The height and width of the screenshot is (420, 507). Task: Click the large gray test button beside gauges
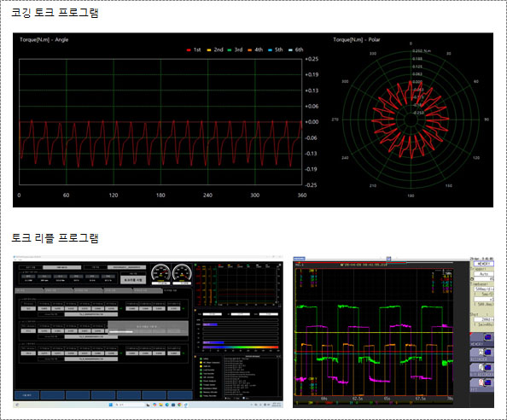(133, 280)
